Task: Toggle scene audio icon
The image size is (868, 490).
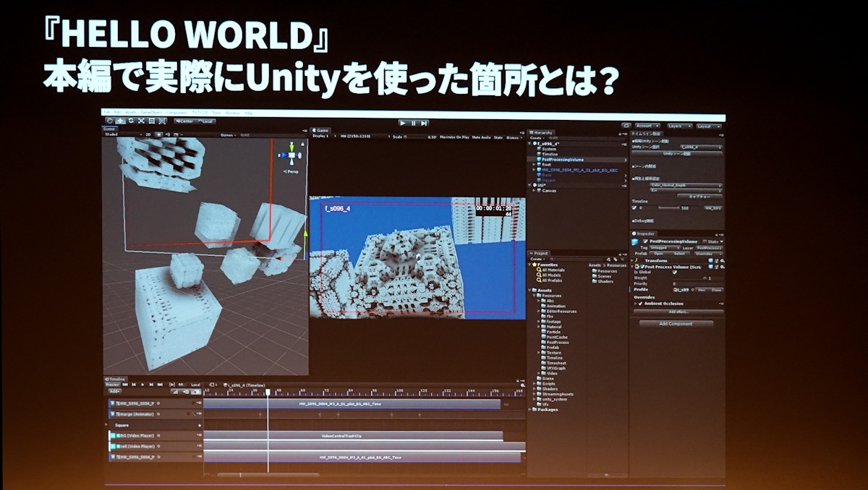Action: (168, 134)
